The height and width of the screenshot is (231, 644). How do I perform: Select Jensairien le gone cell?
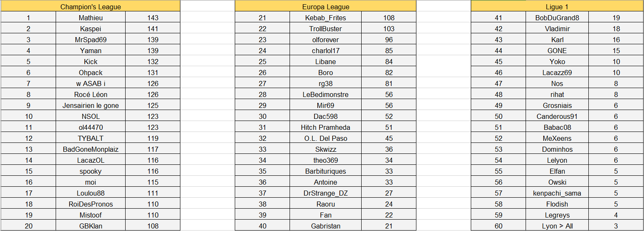coord(91,105)
